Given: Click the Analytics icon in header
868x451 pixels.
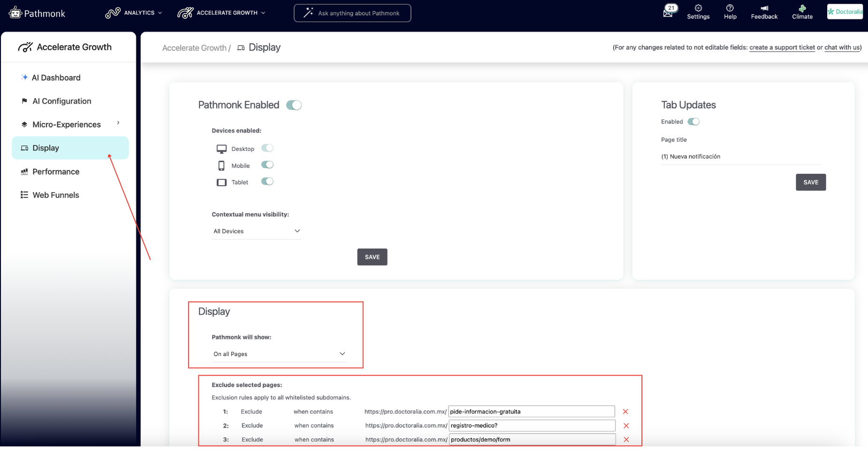Looking at the screenshot, I should (x=113, y=13).
